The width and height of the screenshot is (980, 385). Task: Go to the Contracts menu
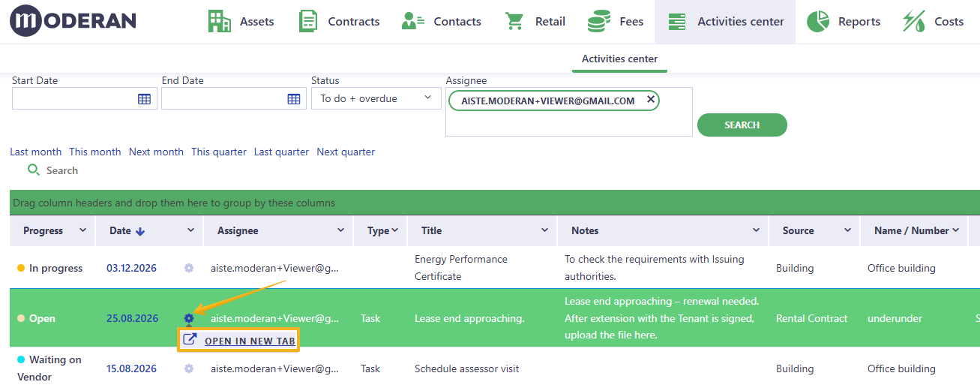click(x=339, y=22)
